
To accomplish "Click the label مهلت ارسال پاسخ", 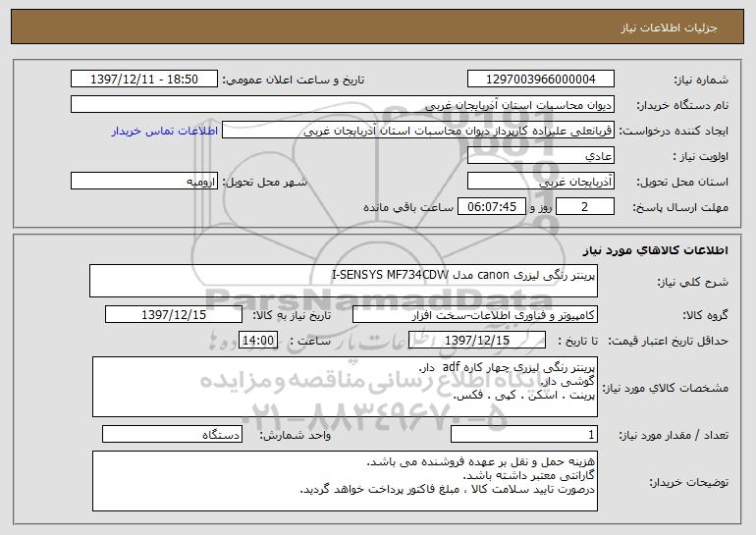I will (x=680, y=208).
